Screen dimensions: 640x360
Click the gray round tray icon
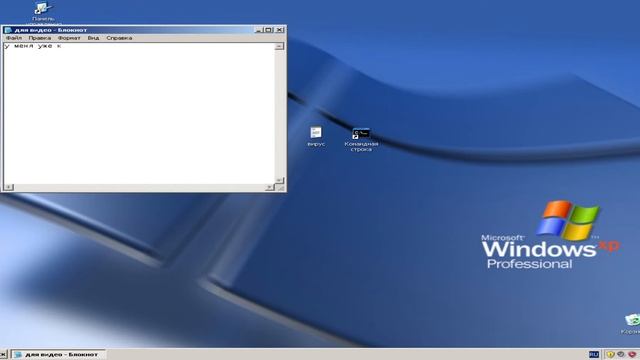[621, 354]
